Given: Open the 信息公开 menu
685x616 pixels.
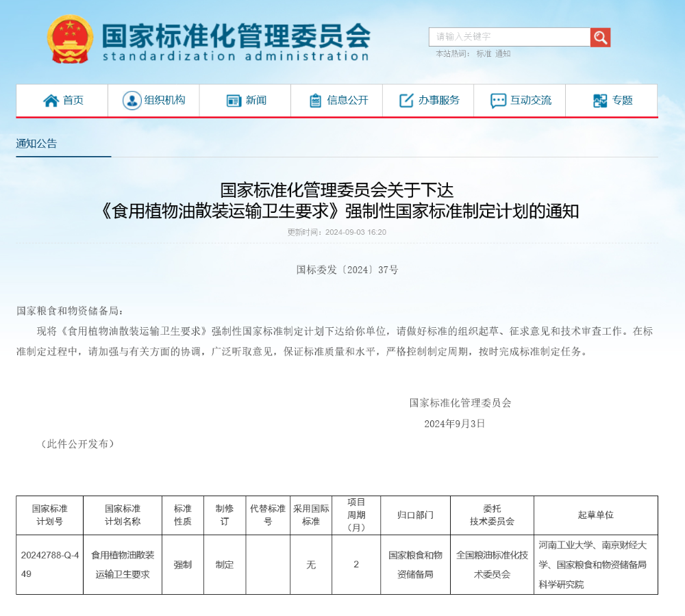Looking at the screenshot, I should tap(336, 101).
